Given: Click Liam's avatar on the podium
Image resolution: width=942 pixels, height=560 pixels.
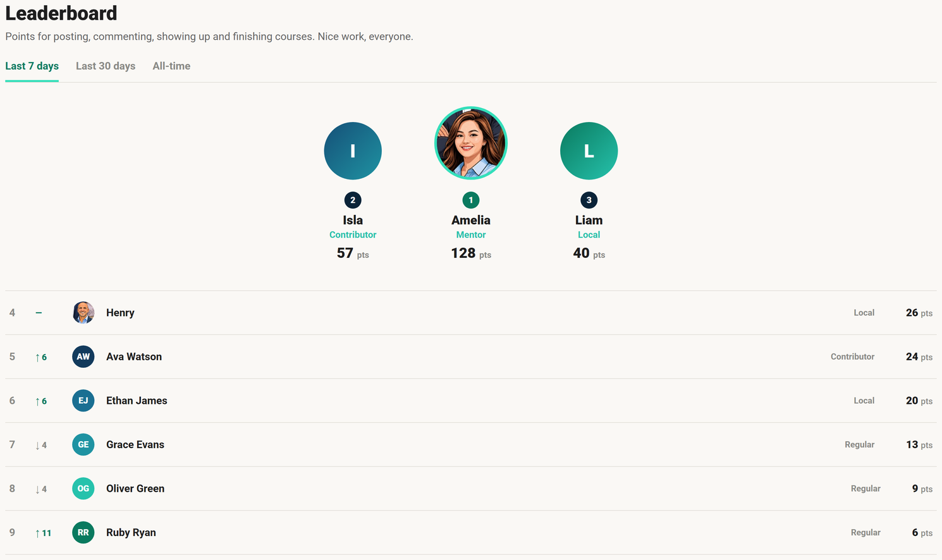Looking at the screenshot, I should click(x=589, y=151).
